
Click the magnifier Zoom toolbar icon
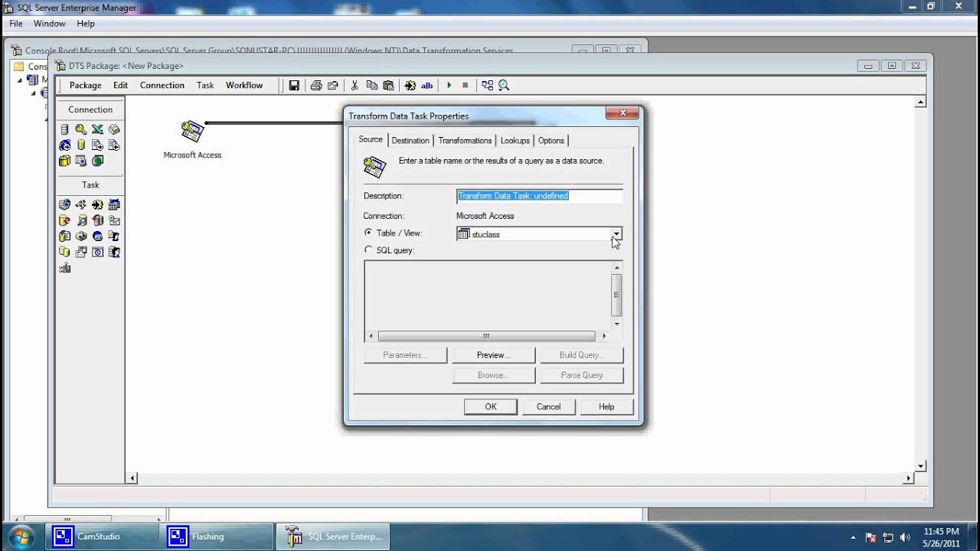click(x=504, y=86)
